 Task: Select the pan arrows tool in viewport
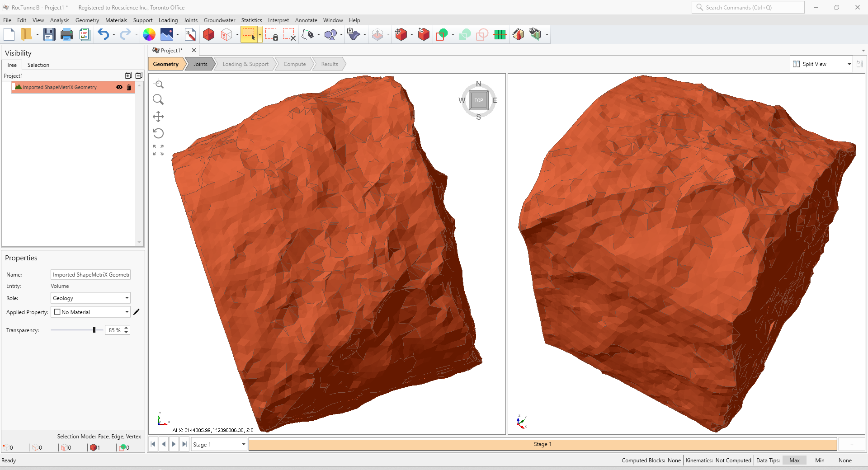click(158, 117)
